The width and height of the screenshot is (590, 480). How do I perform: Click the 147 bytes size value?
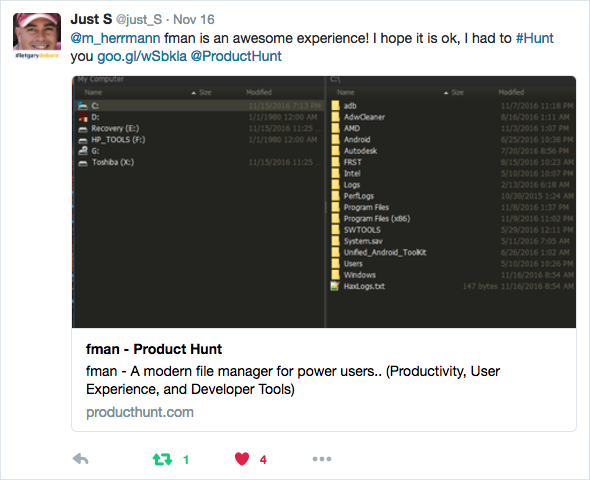[480, 287]
